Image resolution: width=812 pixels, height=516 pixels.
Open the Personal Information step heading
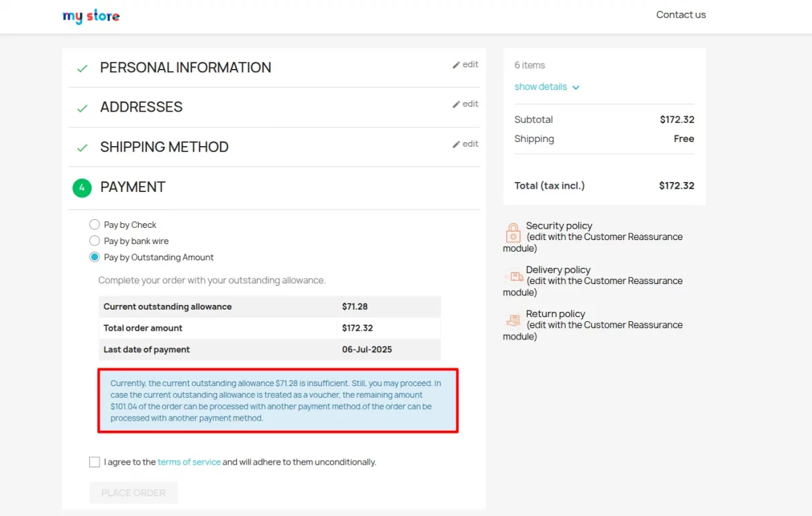185,68
